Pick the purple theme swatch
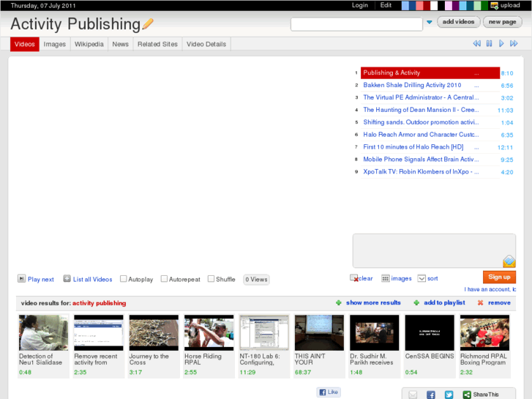The height and width of the screenshot is (399, 532). coord(456,5)
